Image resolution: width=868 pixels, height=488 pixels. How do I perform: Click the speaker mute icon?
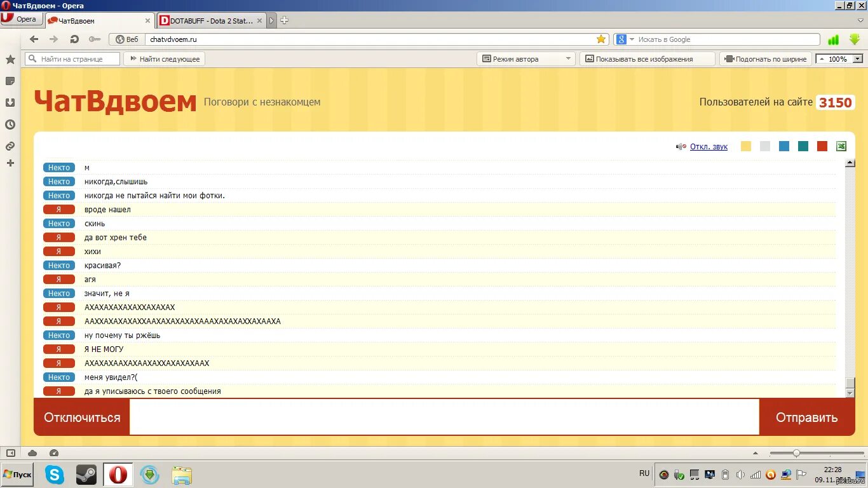(681, 147)
